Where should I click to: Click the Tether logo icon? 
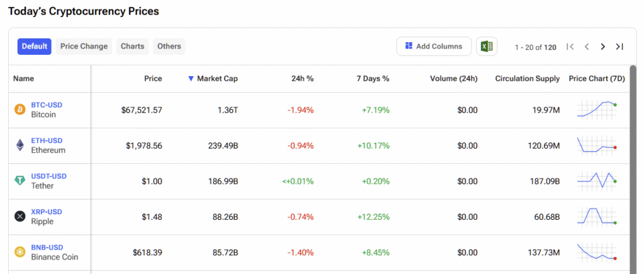coord(19,181)
